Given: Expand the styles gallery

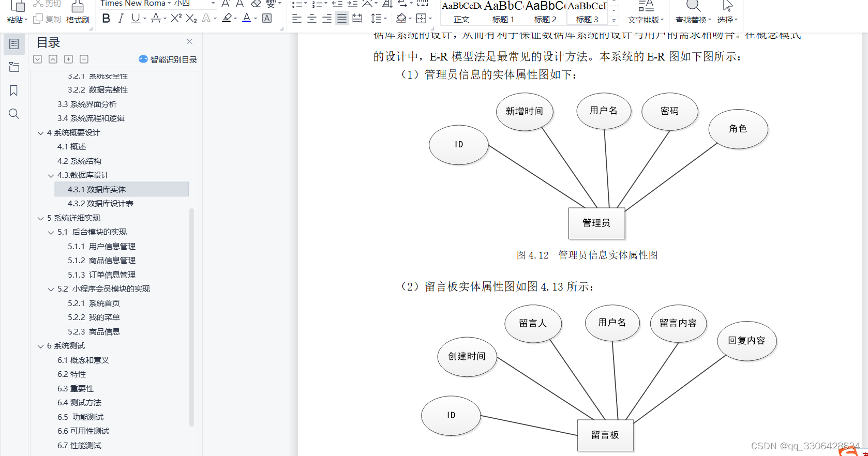Looking at the screenshot, I should 614,20.
